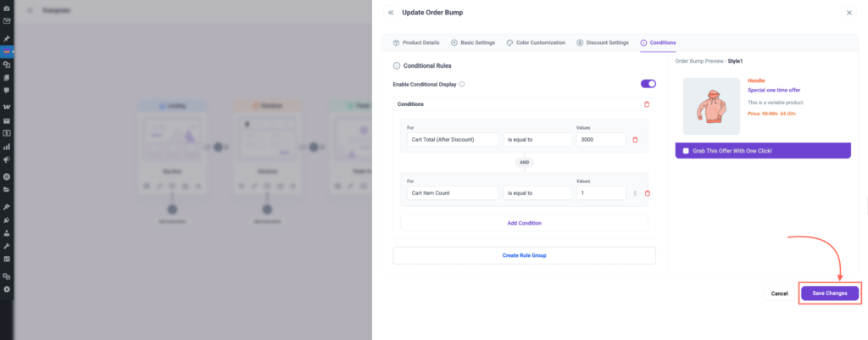Click the Values field containing 3000
This screenshot has height=340, width=868.
(600, 139)
